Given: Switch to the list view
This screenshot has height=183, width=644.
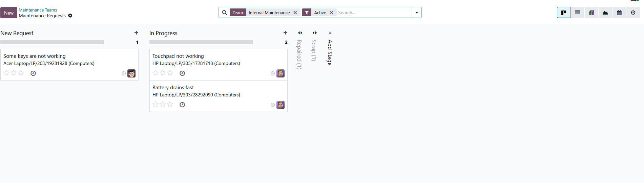Looking at the screenshot, I should pyautogui.click(x=578, y=13).
